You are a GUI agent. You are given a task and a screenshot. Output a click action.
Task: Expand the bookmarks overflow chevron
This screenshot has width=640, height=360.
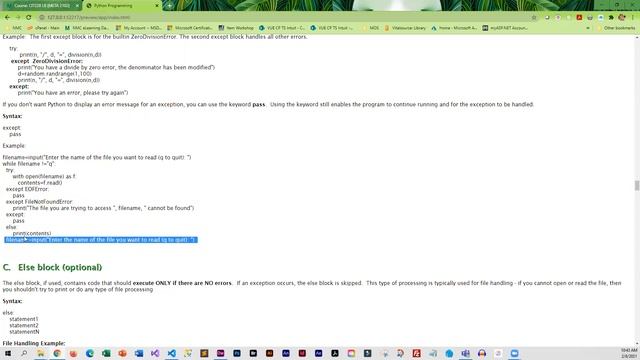coord(588,28)
